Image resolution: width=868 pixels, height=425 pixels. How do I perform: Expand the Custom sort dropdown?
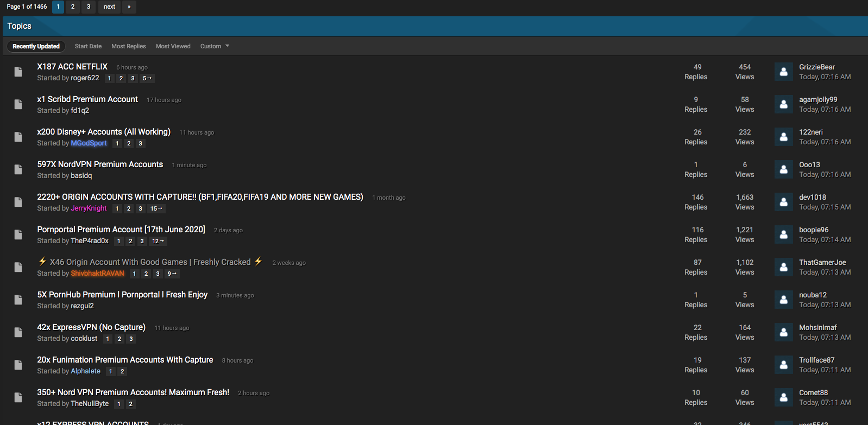click(x=215, y=46)
